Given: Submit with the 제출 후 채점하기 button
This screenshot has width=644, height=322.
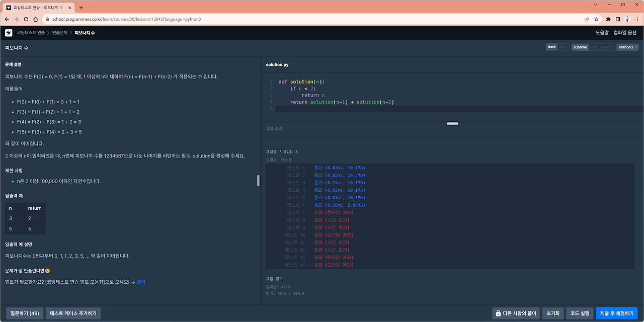Looking at the screenshot, I should [x=617, y=313].
